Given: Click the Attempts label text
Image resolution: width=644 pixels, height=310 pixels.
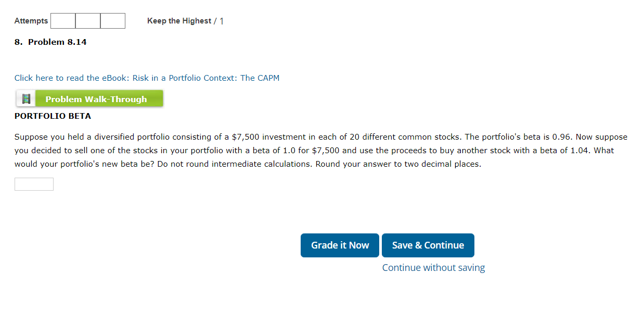Looking at the screenshot, I should coord(31,21).
